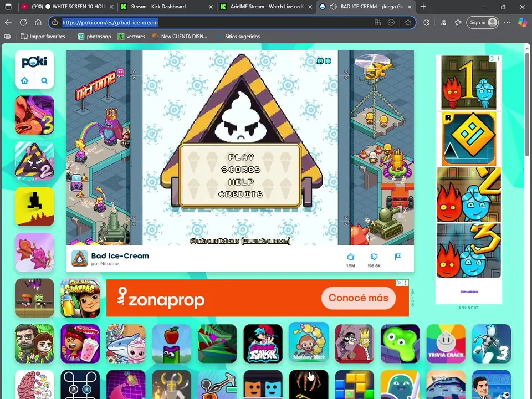Viewport: 532px width, 399px height.
Task: Select PLAY in the game menu
Action: coord(241,157)
